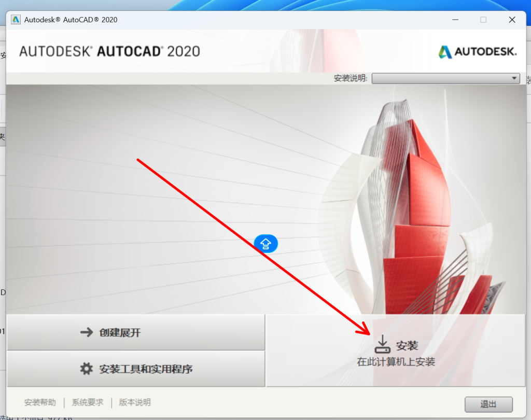The height and width of the screenshot is (420, 531).
Task: Click the installer title bar text
Action: pyautogui.click(x=71, y=20)
